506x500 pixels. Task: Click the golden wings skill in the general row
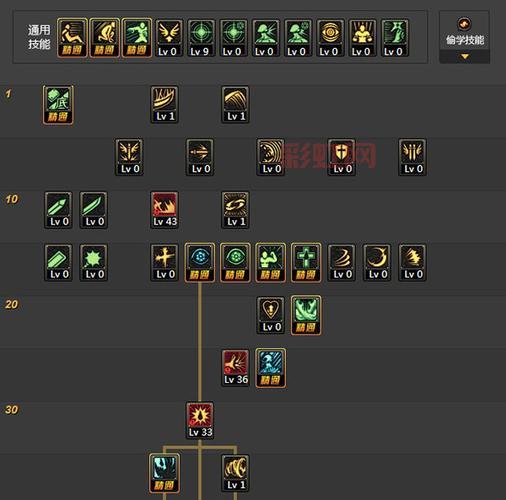(x=168, y=38)
